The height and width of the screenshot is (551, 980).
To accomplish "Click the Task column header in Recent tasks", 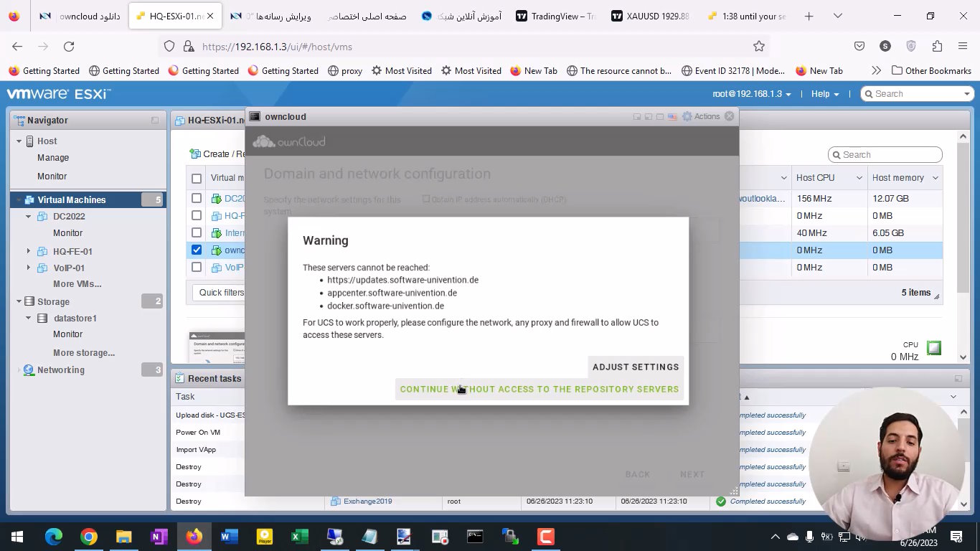I will (186, 396).
